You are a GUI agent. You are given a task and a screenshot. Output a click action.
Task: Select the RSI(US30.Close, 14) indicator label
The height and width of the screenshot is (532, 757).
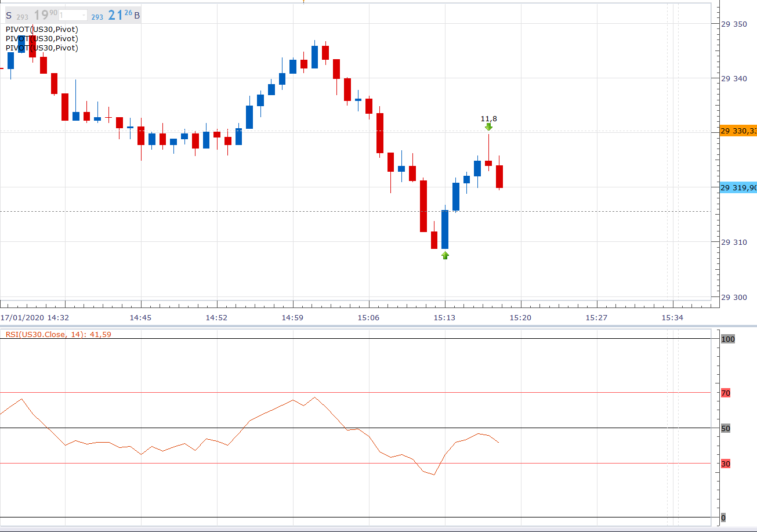[60, 334]
